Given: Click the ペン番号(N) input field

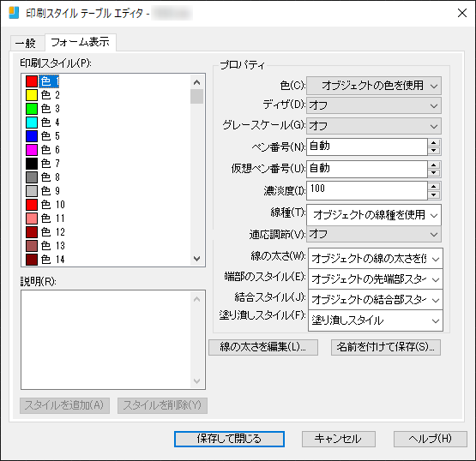Looking at the screenshot, I should pyautogui.click(x=367, y=147).
